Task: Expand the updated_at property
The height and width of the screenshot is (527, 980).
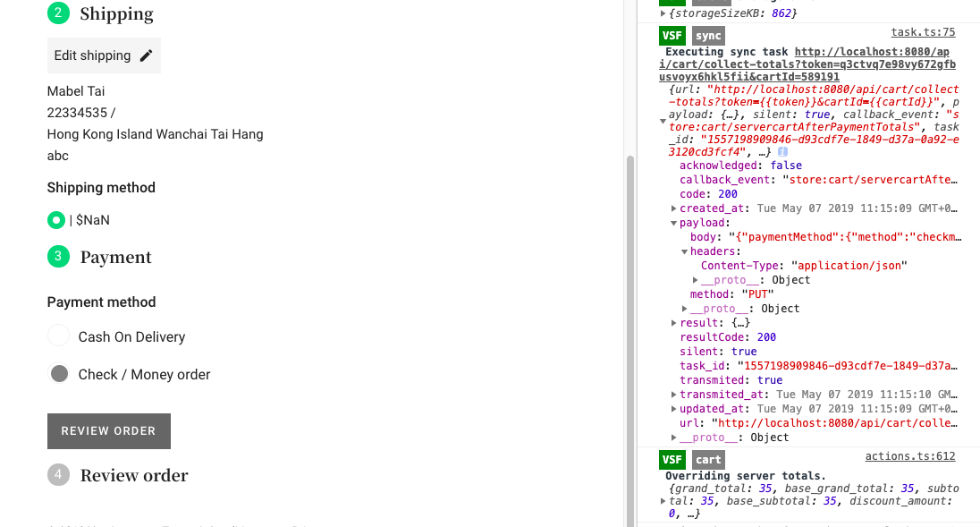Action: [x=673, y=409]
